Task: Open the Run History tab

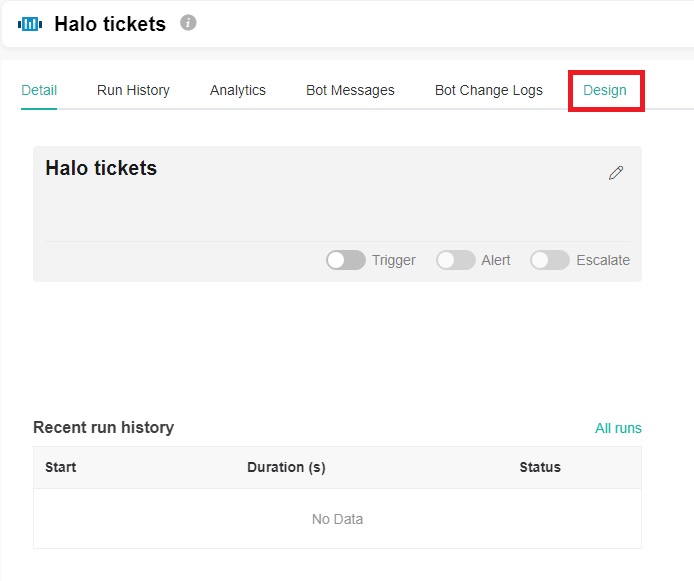Action: coord(133,90)
